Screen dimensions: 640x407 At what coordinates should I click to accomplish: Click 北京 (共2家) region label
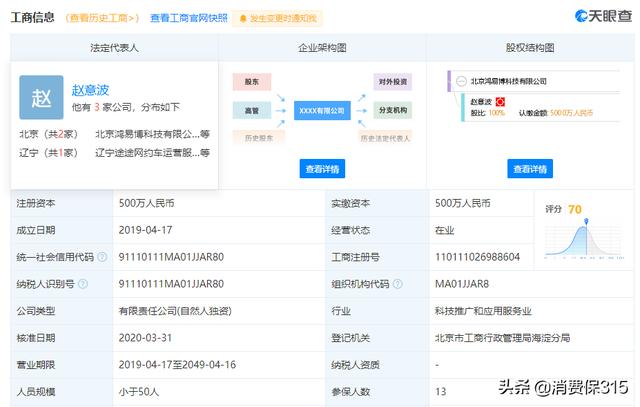(x=49, y=134)
